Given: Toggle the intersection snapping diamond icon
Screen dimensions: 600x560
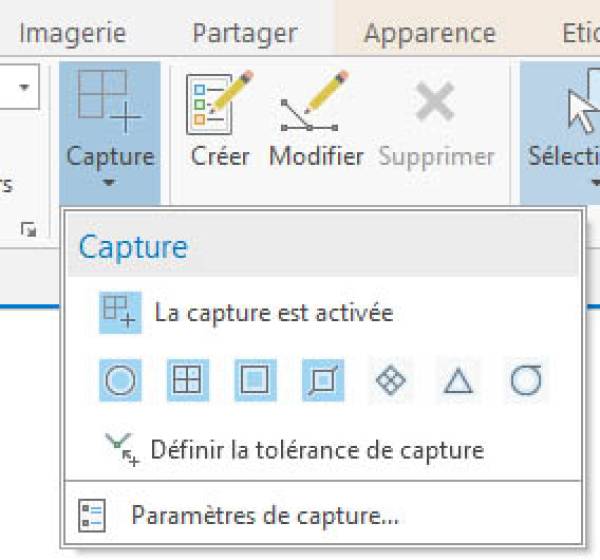Looking at the screenshot, I should (391, 381).
